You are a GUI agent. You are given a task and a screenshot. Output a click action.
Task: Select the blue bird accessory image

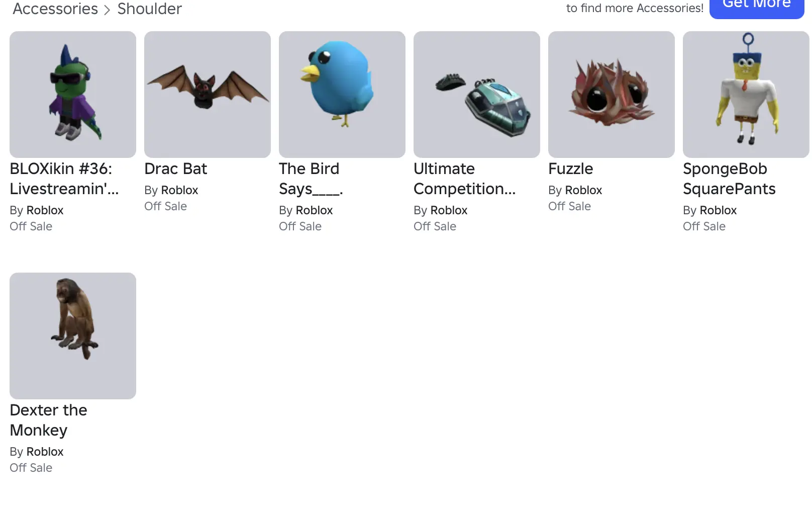click(x=342, y=95)
